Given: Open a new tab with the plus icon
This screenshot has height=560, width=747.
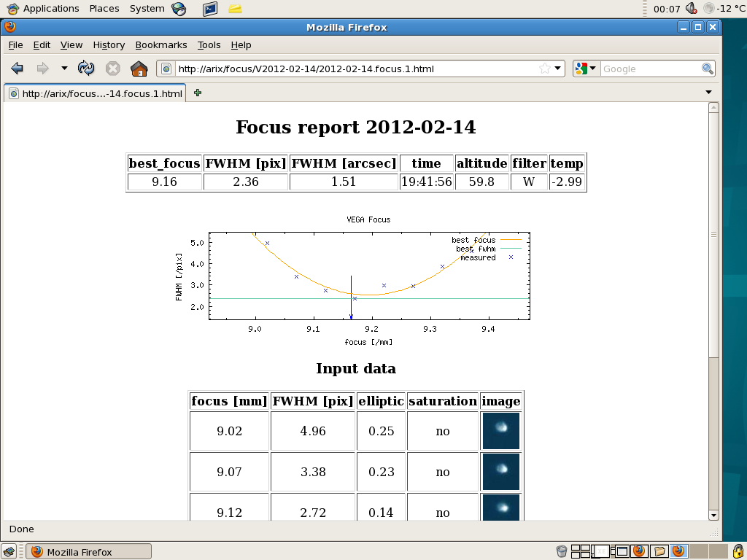Looking at the screenshot, I should [x=197, y=93].
